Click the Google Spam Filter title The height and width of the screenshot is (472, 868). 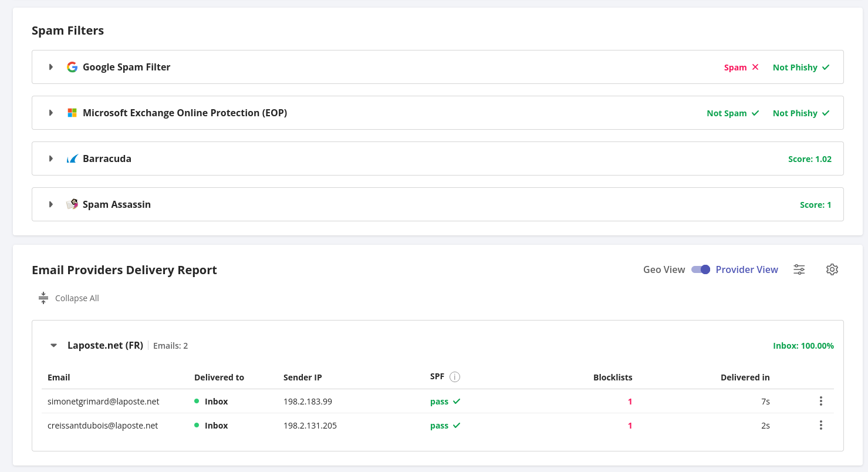point(127,67)
